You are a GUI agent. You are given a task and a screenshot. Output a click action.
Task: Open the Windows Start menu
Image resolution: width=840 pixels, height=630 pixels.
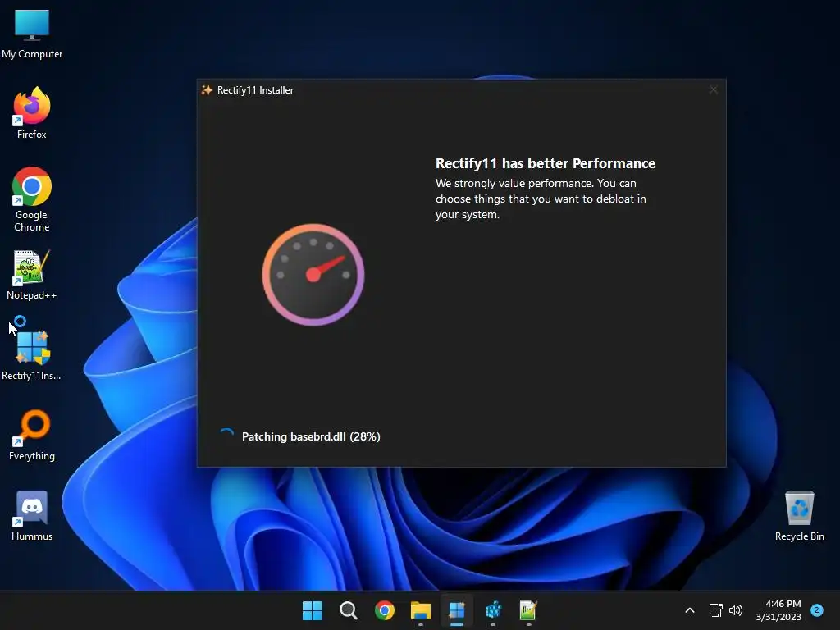coord(312,610)
